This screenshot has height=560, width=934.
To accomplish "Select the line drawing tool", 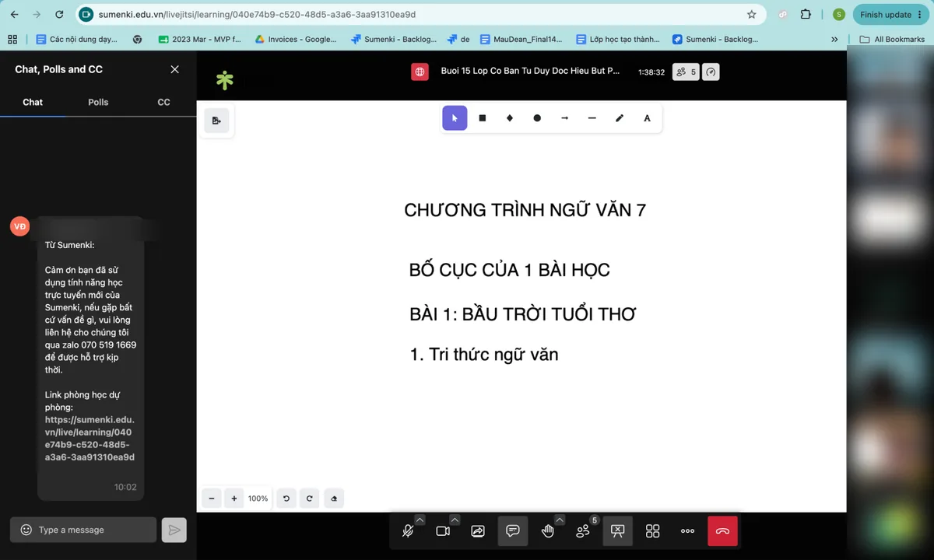I will pos(592,118).
